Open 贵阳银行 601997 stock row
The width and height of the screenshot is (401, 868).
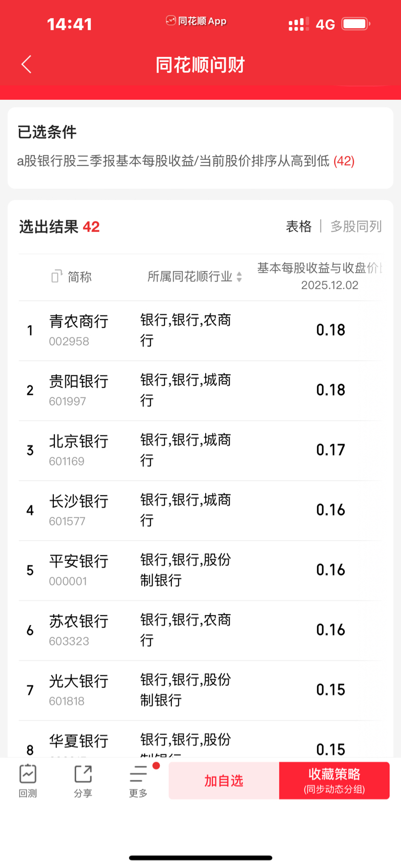point(199,391)
